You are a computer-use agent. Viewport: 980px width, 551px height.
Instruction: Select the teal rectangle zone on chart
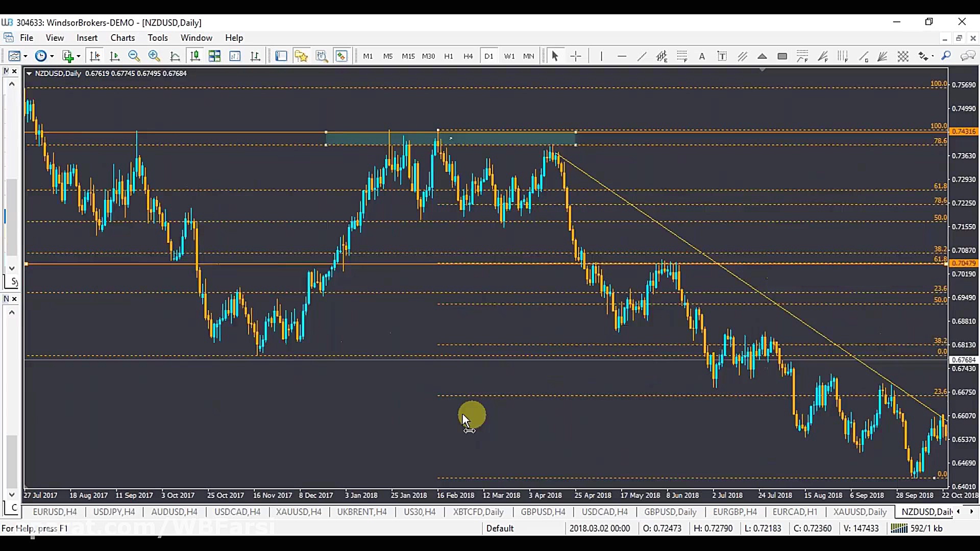(x=451, y=138)
